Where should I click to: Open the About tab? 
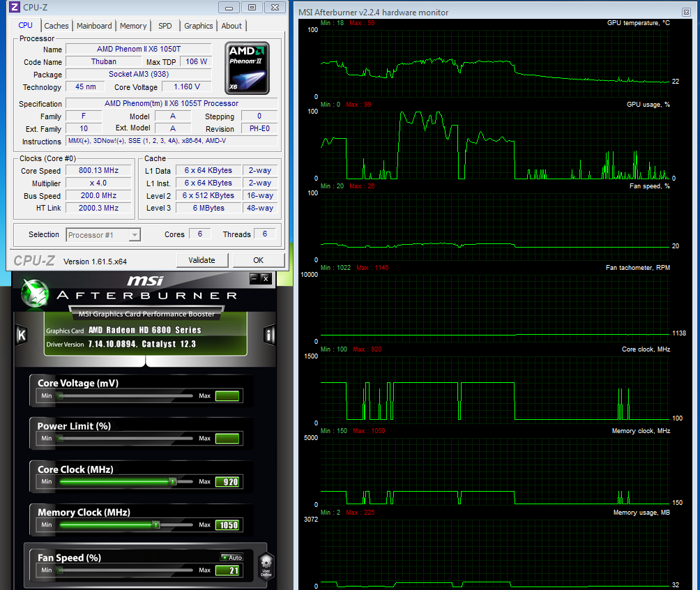click(231, 26)
